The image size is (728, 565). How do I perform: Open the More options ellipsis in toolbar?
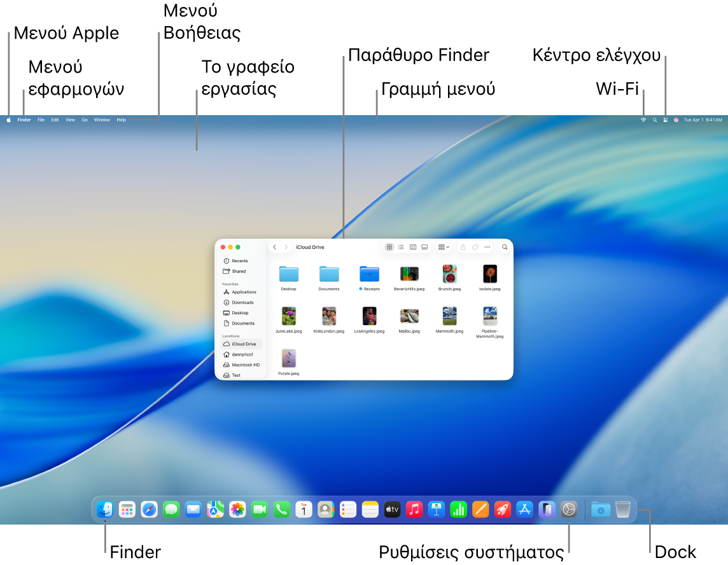pos(487,247)
